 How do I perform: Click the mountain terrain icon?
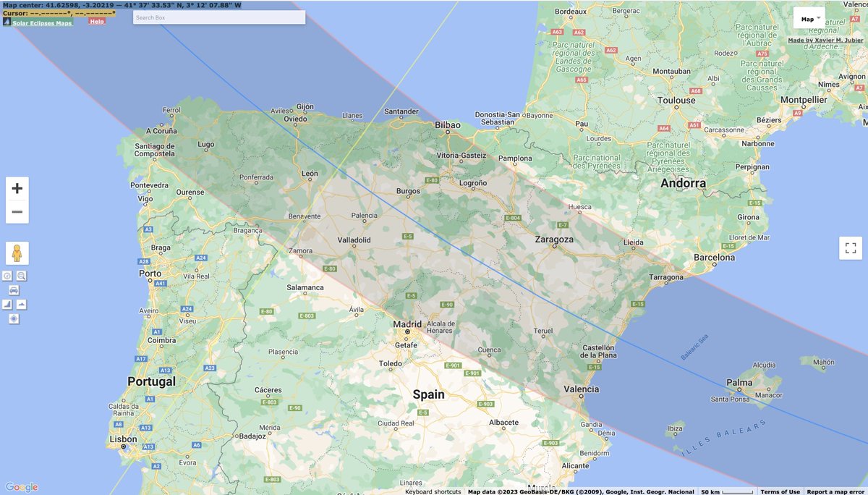21,305
